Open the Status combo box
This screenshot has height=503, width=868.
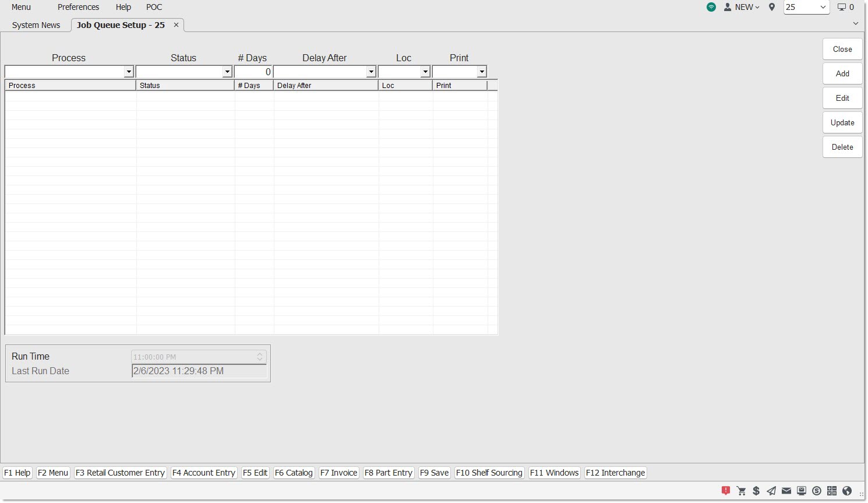point(227,72)
